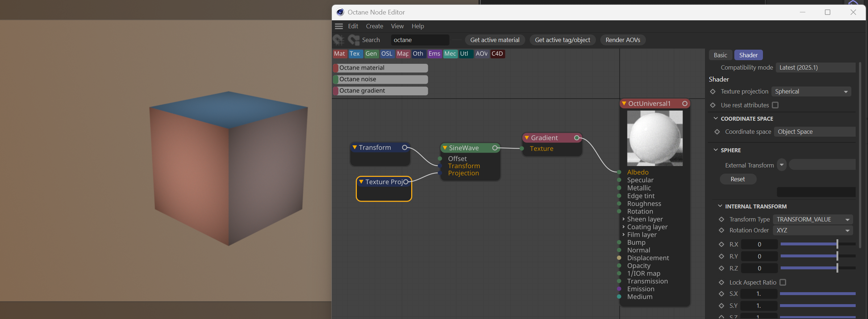
Task: Switch to the Shader tab
Action: click(x=748, y=55)
